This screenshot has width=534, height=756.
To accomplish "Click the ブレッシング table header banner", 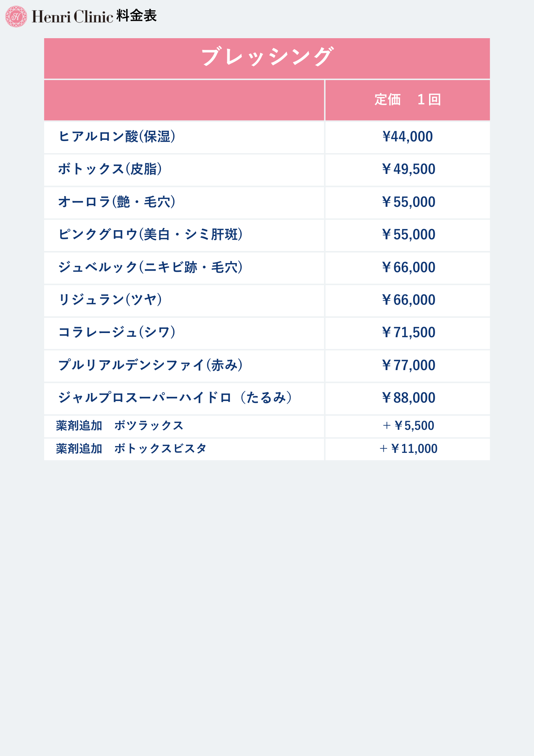I will pos(267,57).
